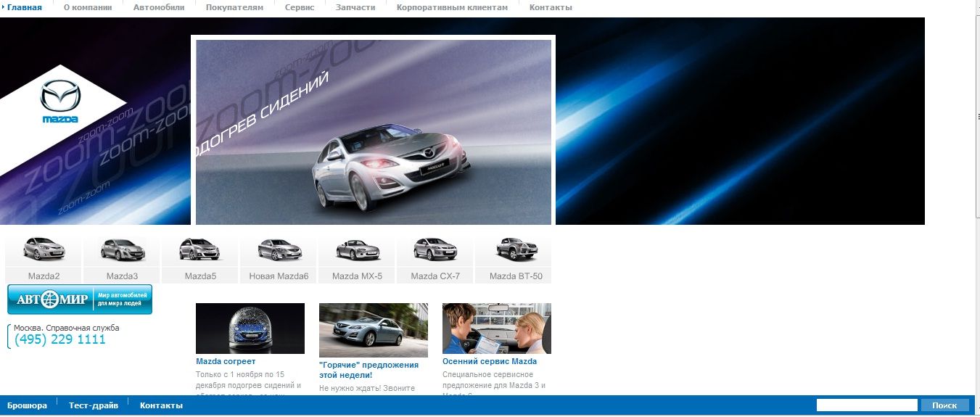Go to the Сервис menu section
This screenshot has height=417, width=980.
click(300, 7)
